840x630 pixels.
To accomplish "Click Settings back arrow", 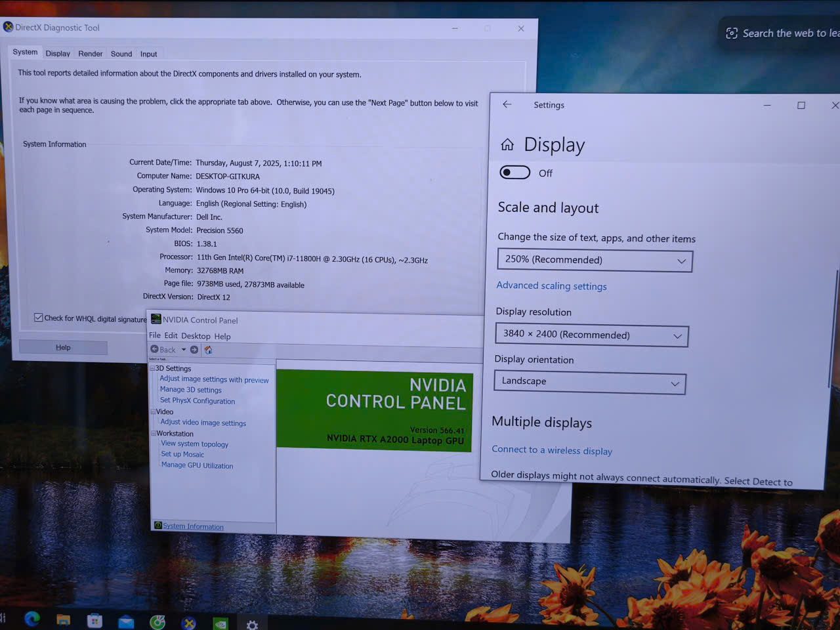I will 507,104.
